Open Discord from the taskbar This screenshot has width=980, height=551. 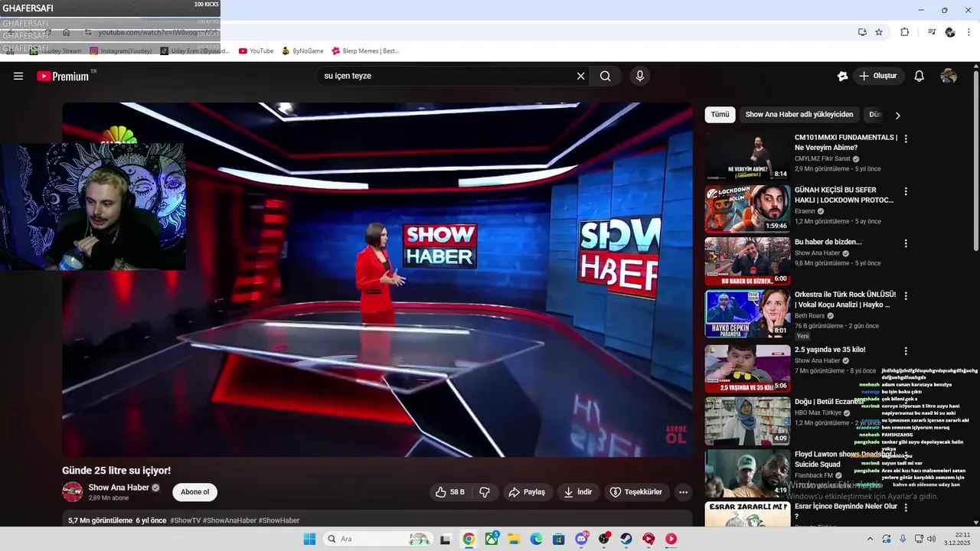(581, 539)
